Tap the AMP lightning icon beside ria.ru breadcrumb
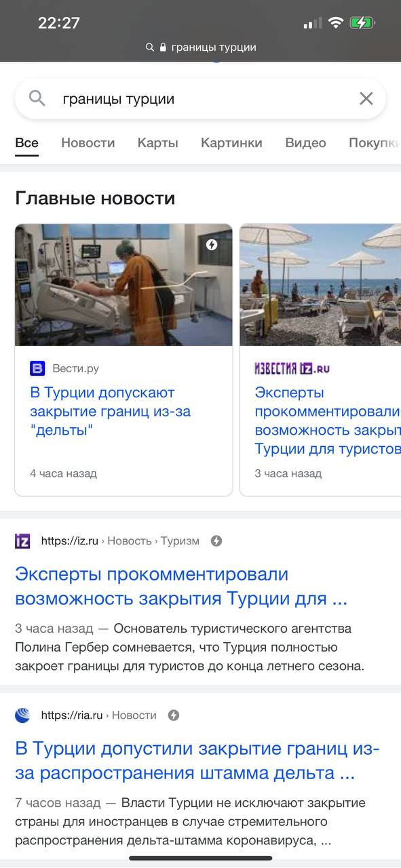The width and height of the screenshot is (401, 868). click(174, 715)
